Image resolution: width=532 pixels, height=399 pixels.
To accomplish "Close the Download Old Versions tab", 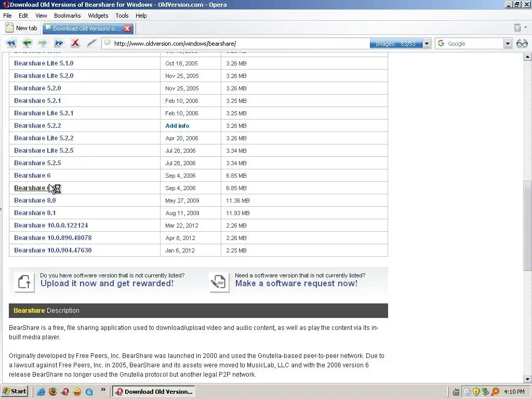I will pyautogui.click(x=127, y=29).
